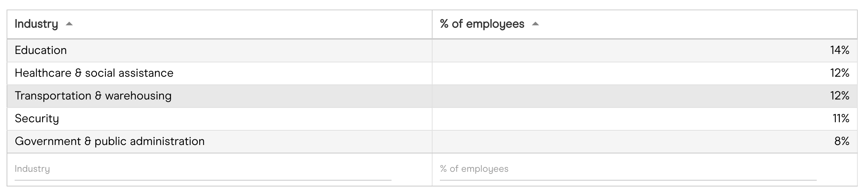Type in the Industry filter field

click(x=203, y=169)
